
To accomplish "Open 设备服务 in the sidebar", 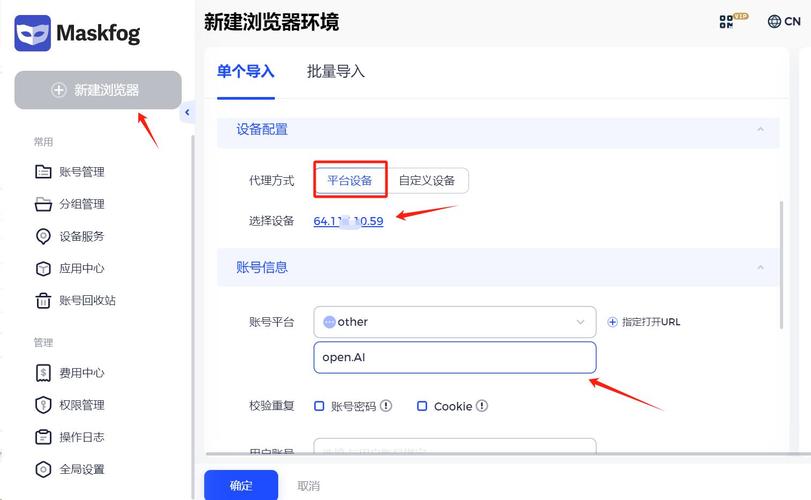I will pyautogui.click(x=82, y=236).
